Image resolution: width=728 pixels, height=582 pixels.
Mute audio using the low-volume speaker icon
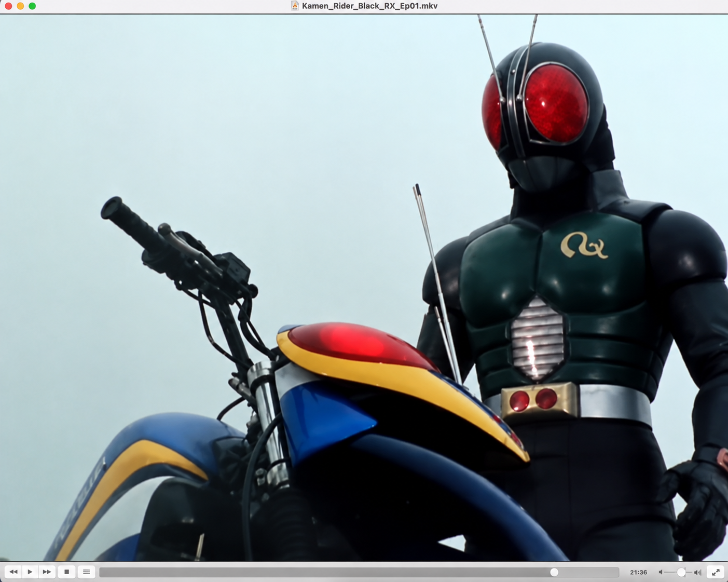pos(661,572)
